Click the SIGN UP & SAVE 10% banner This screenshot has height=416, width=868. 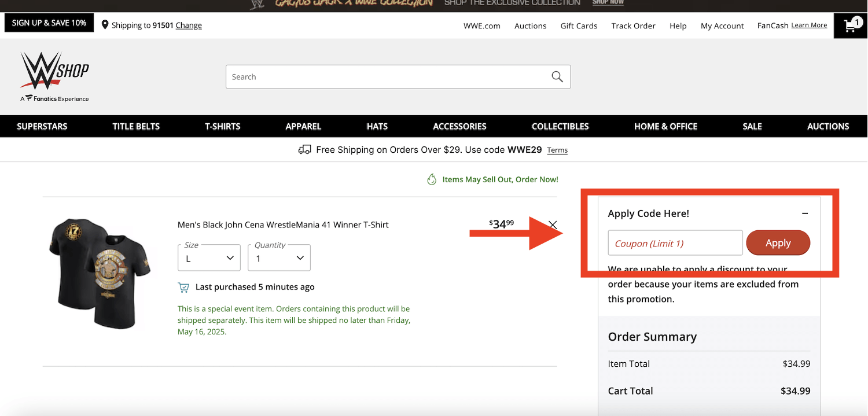tap(49, 22)
